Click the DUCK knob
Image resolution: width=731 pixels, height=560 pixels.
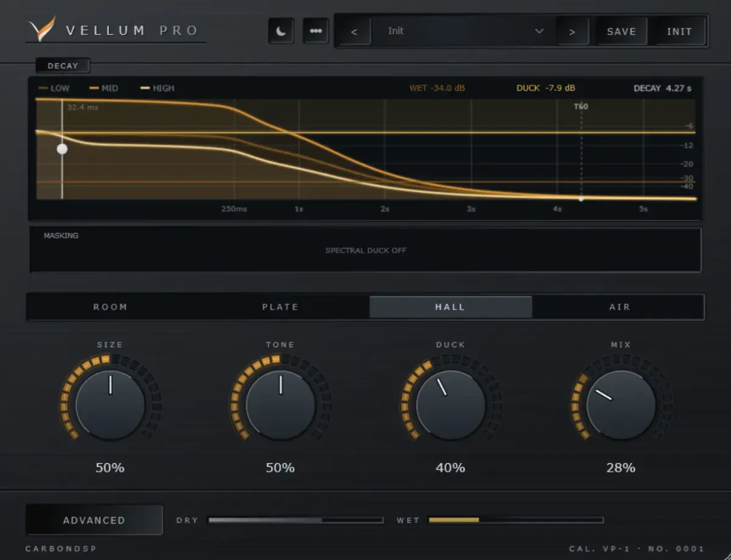(451, 405)
